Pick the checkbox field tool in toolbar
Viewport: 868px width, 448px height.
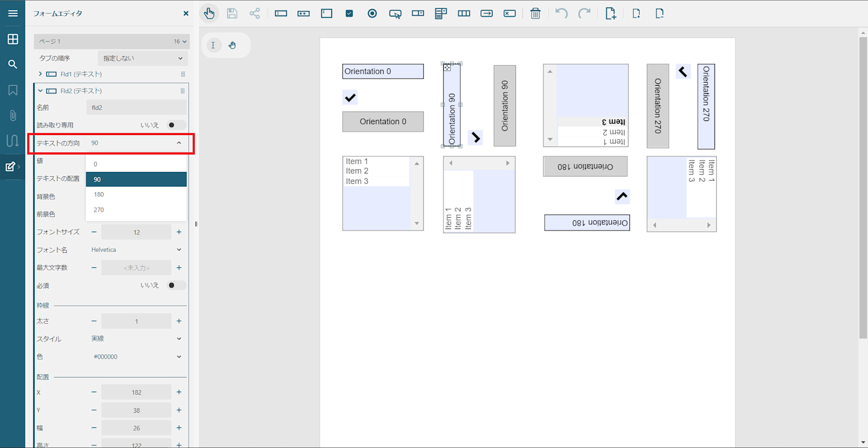[349, 14]
